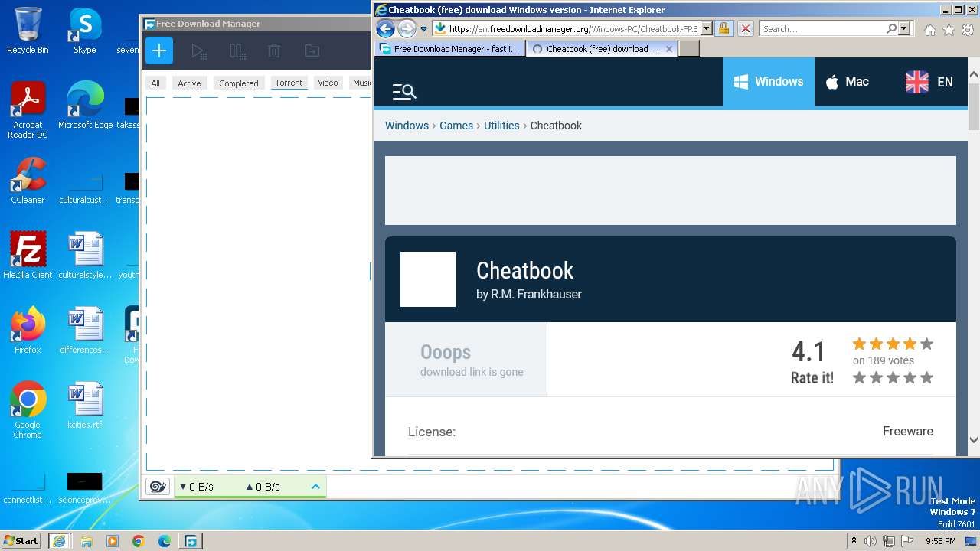Open the kcities.rtf document
This screenshot has height=551, width=980.
(x=85, y=406)
